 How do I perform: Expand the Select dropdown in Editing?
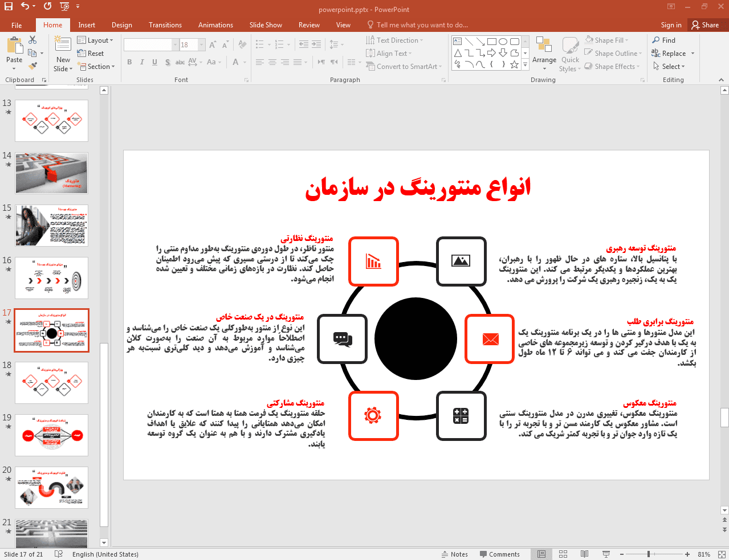pyautogui.click(x=669, y=67)
